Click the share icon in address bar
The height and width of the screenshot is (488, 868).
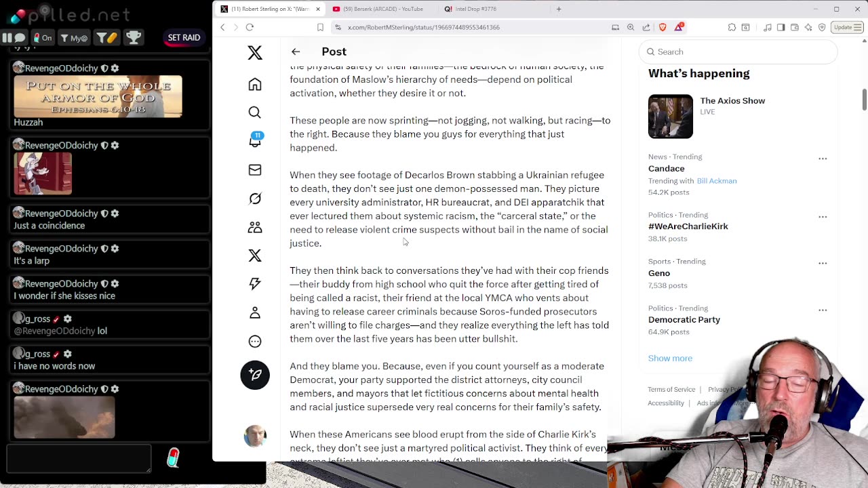[x=646, y=27]
